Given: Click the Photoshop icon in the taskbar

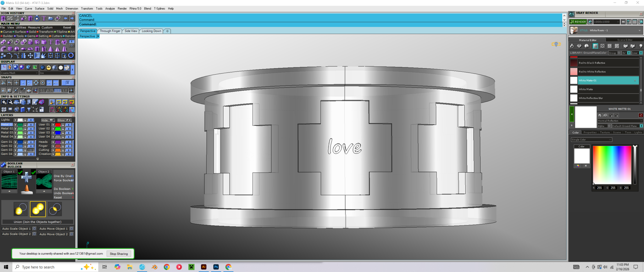Looking at the screenshot, I should click(x=216, y=267).
